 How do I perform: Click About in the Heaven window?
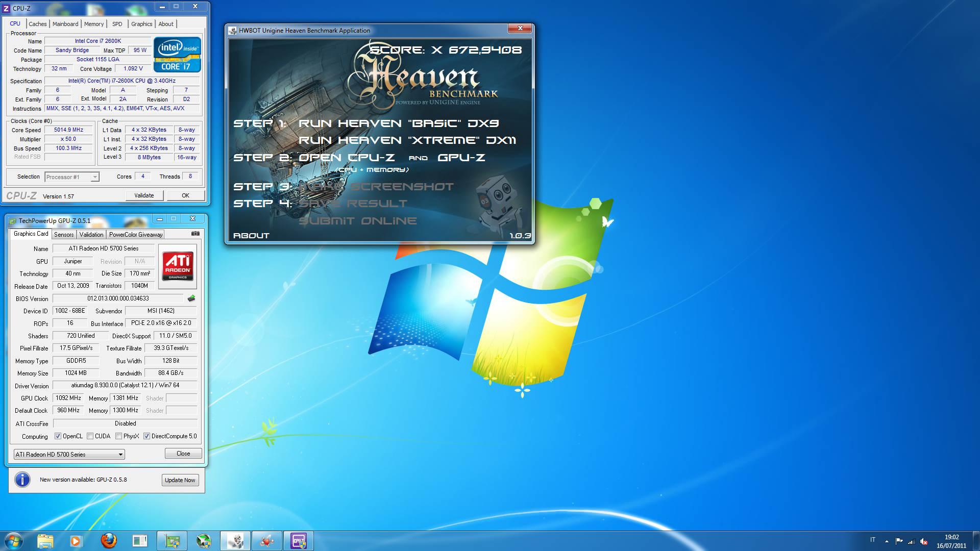click(251, 236)
